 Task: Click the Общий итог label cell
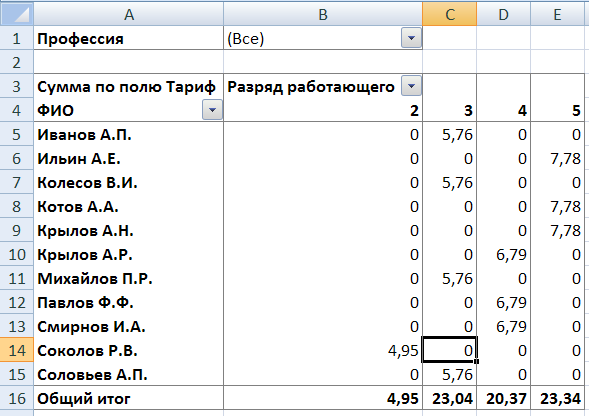tap(129, 398)
